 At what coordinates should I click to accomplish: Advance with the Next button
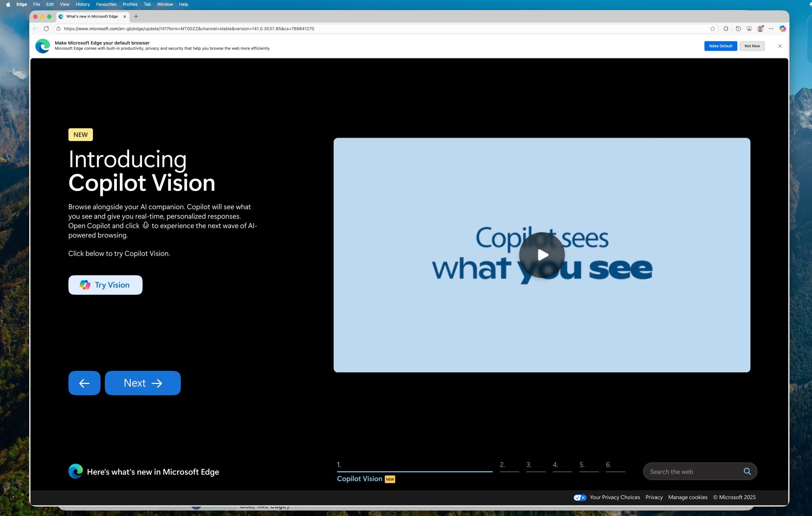[x=143, y=383]
